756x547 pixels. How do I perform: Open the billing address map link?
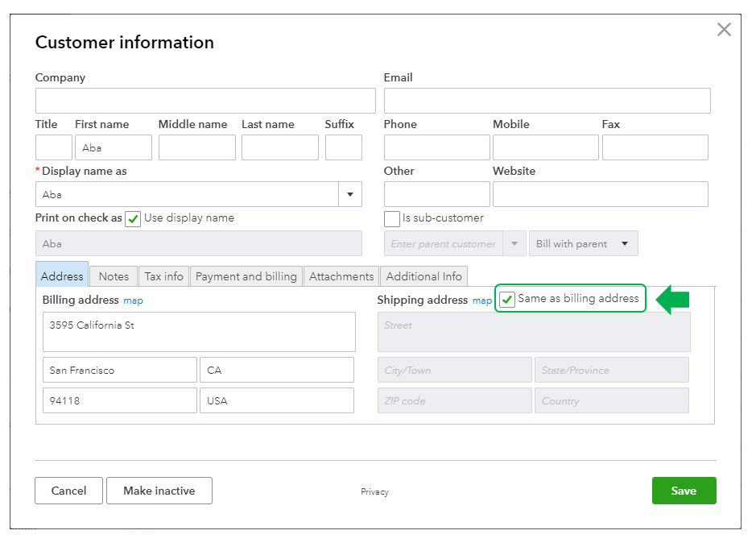point(133,300)
